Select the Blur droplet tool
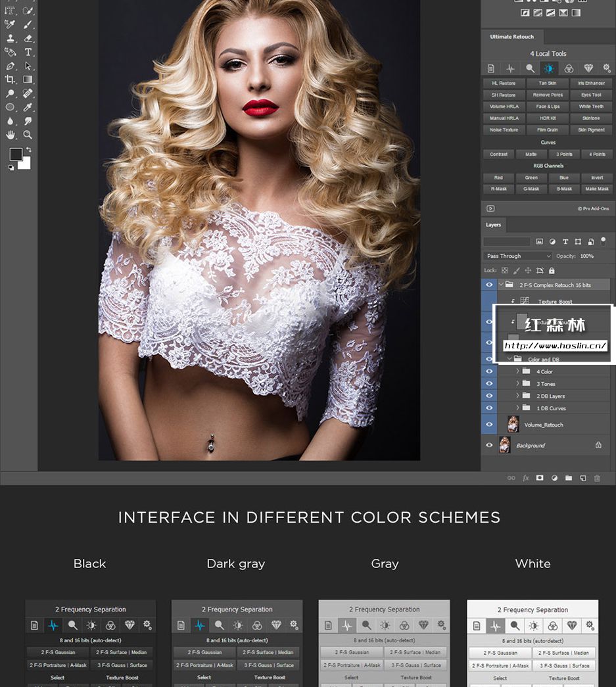This screenshot has height=687, width=616. tap(10, 121)
